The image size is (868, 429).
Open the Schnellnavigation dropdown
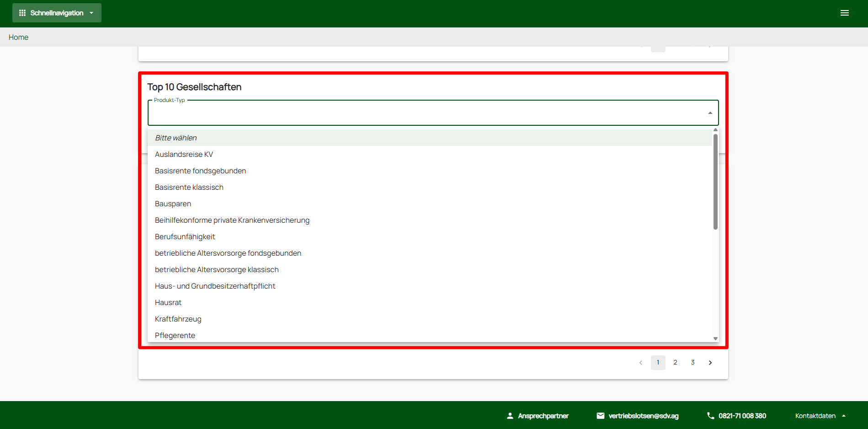[x=57, y=13]
